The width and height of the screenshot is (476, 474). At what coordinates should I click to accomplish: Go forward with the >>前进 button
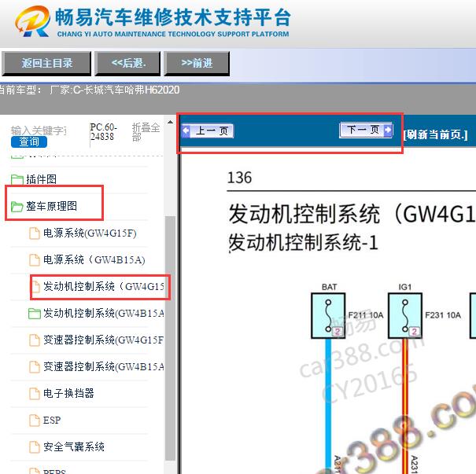[x=197, y=63]
